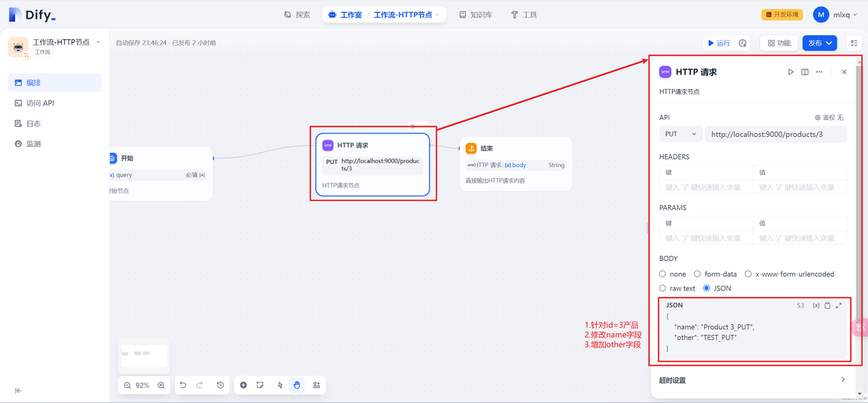The height and width of the screenshot is (403, 868).
Task: Click the 功能 button in the toolbar
Action: pos(778,43)
